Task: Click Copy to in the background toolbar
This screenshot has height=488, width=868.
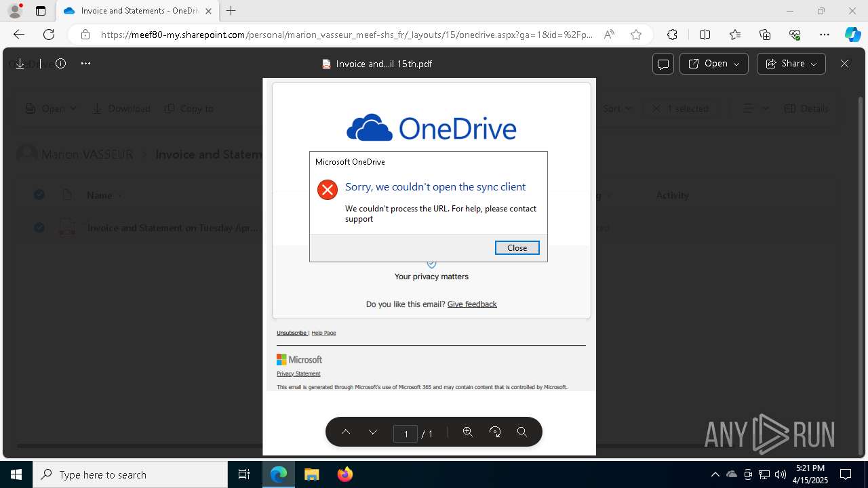Action: point(189,108)
